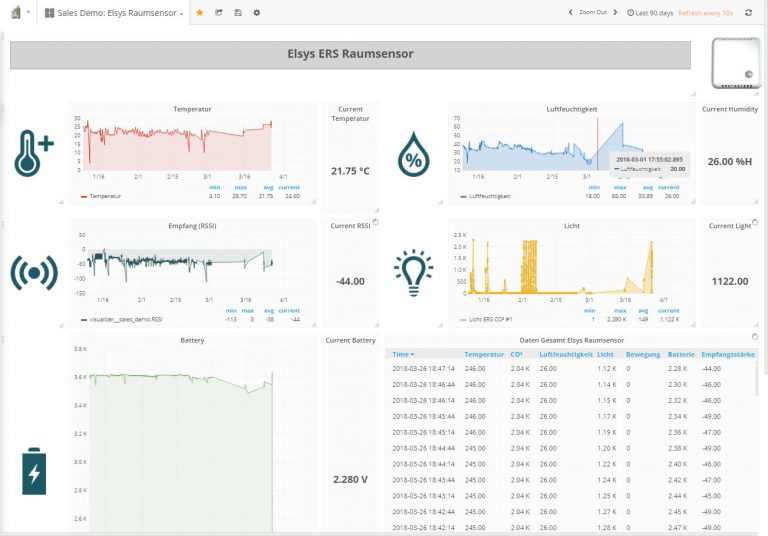The height and width of the screenshot is (536, 768).
Task: Sort table by Batterie column
Action: point(681,354)
